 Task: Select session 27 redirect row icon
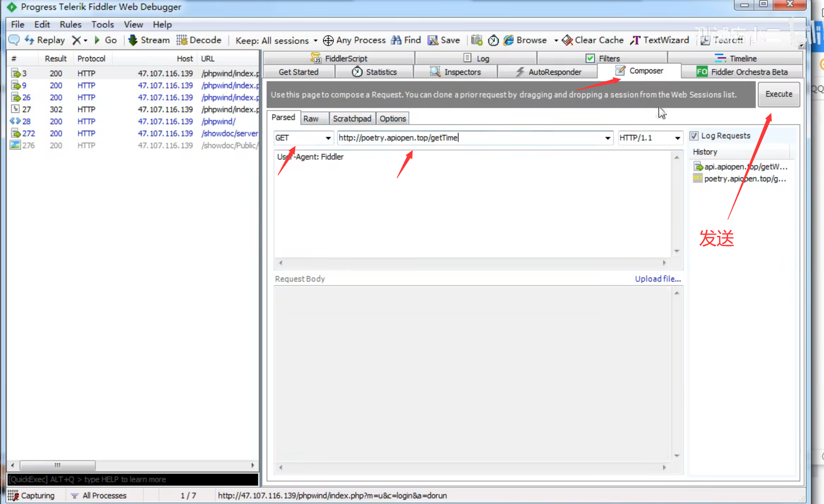click(x=16, y=109)
